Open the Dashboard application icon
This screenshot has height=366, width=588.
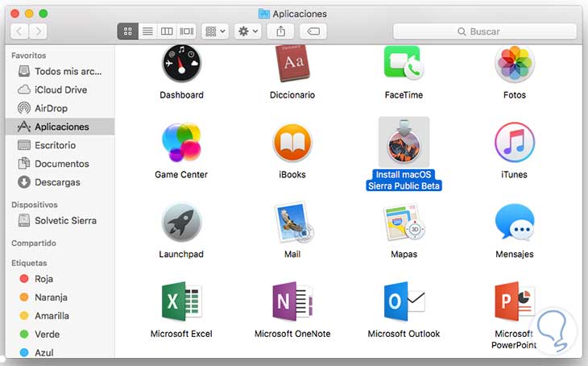[x=181, y=64]
